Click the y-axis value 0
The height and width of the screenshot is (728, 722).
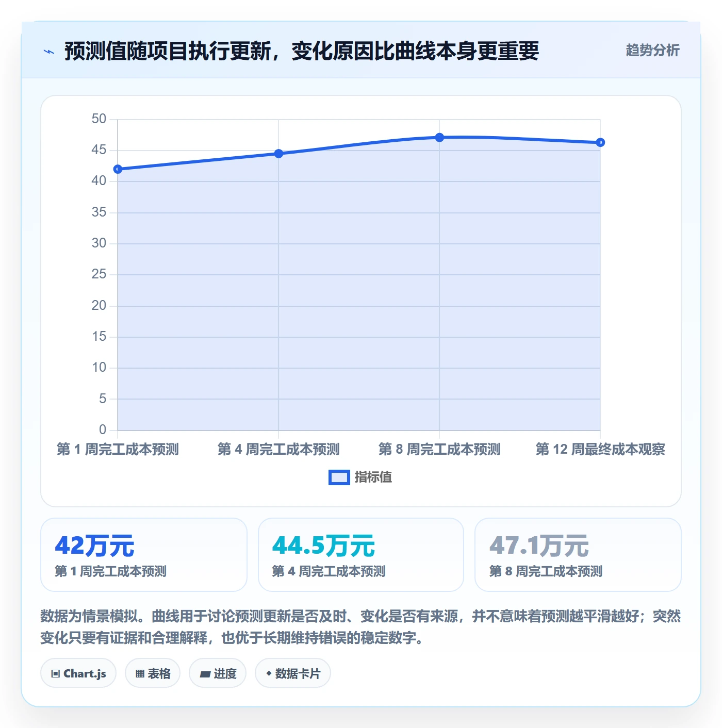pyautogui.click(x=103, y=429)
